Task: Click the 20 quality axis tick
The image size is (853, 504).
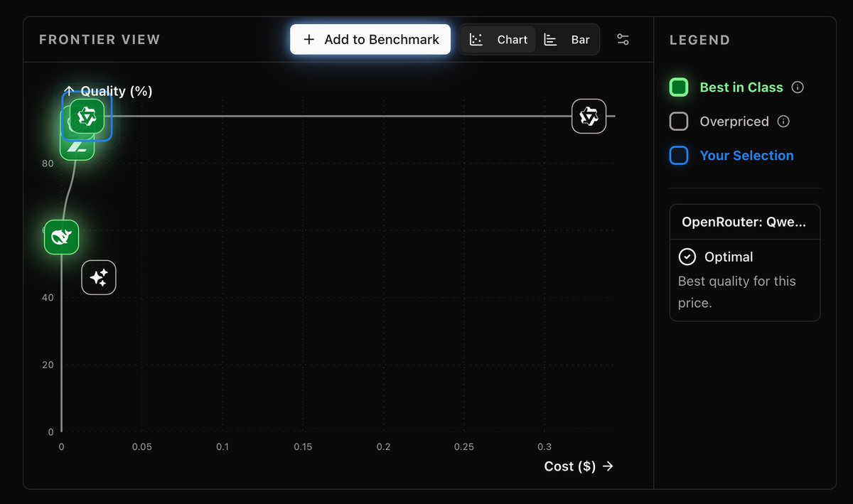Action: 48,365
